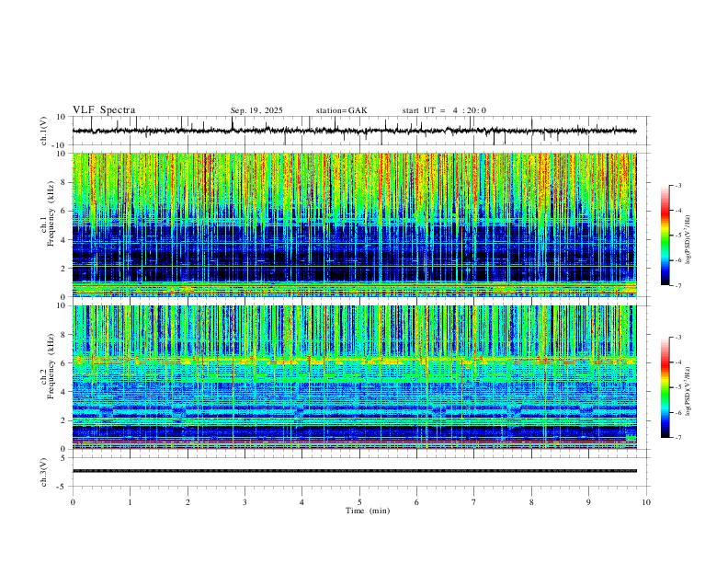
Task: Click the "start UT = 4 :20: 0" text
Action: [x=444, y=110]
